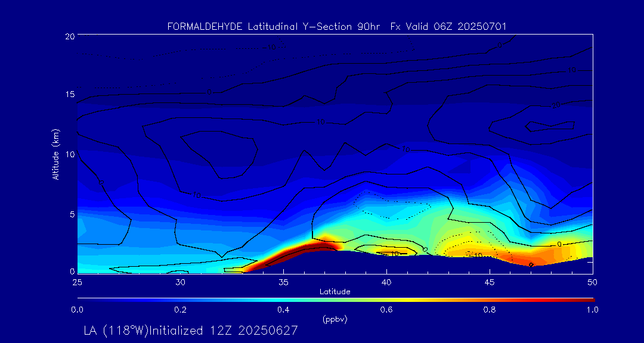644x343 pixels.
Task: Click the x-axis tick label "40"
Action: (x=386, y=282)
